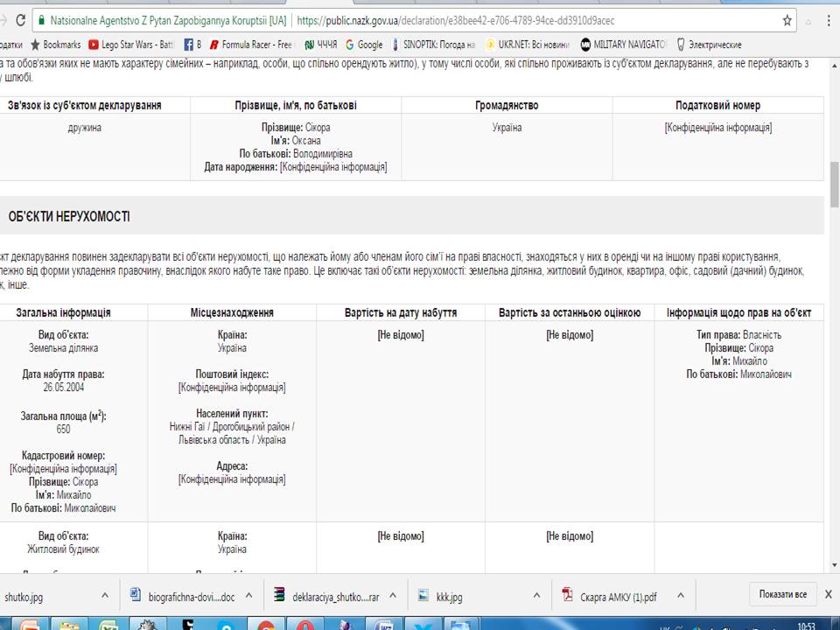Select the name Оксана in family table
The image size is (840, 630).
click(x=306, y=141)
